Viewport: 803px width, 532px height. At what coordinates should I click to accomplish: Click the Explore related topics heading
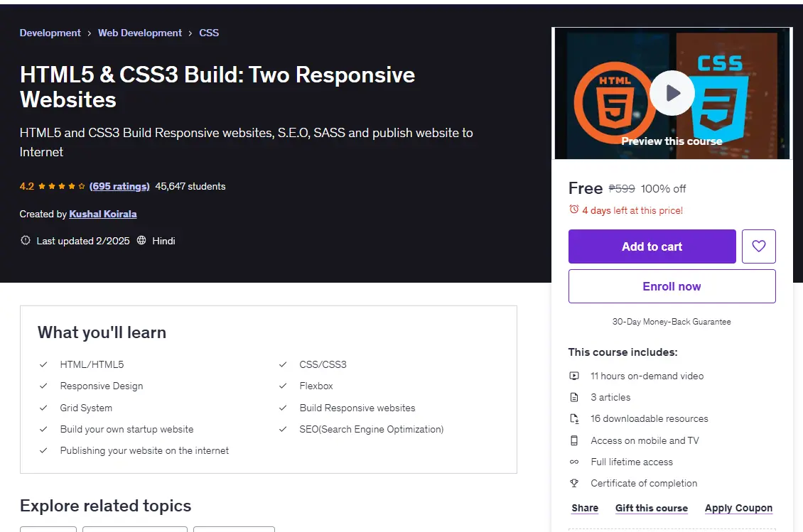[105, 506]
